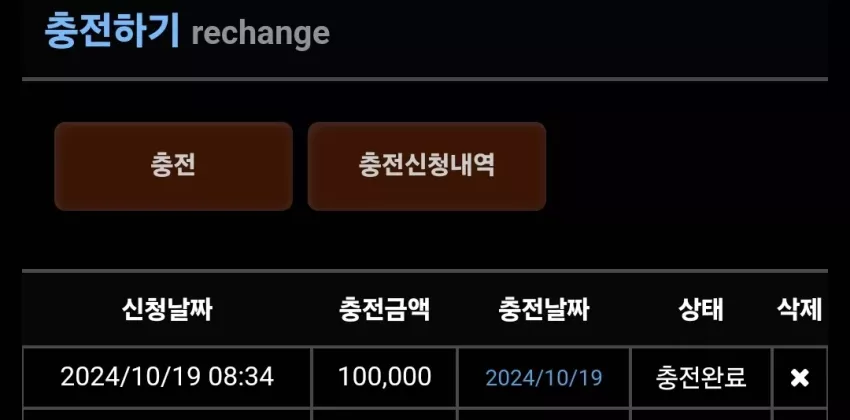Click the partially visible second row delete cell
Screen dimensions: 850x420
pos(800,415)
